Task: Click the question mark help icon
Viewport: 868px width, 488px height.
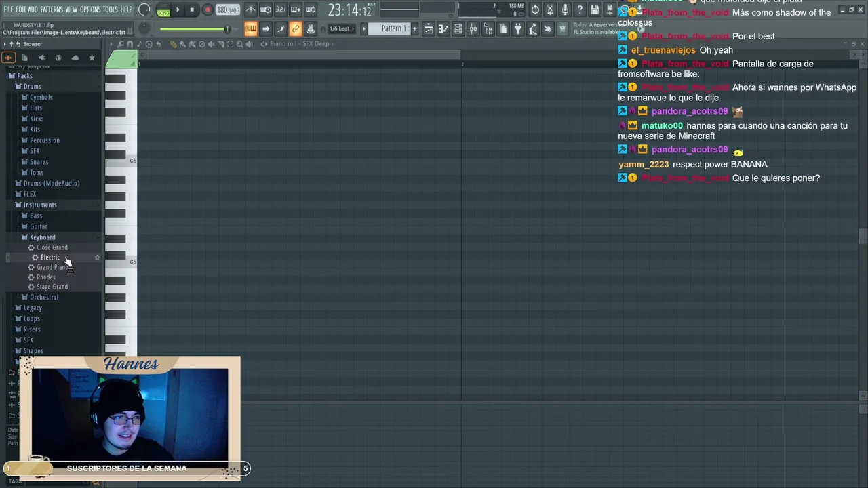Action: point(580,9)
